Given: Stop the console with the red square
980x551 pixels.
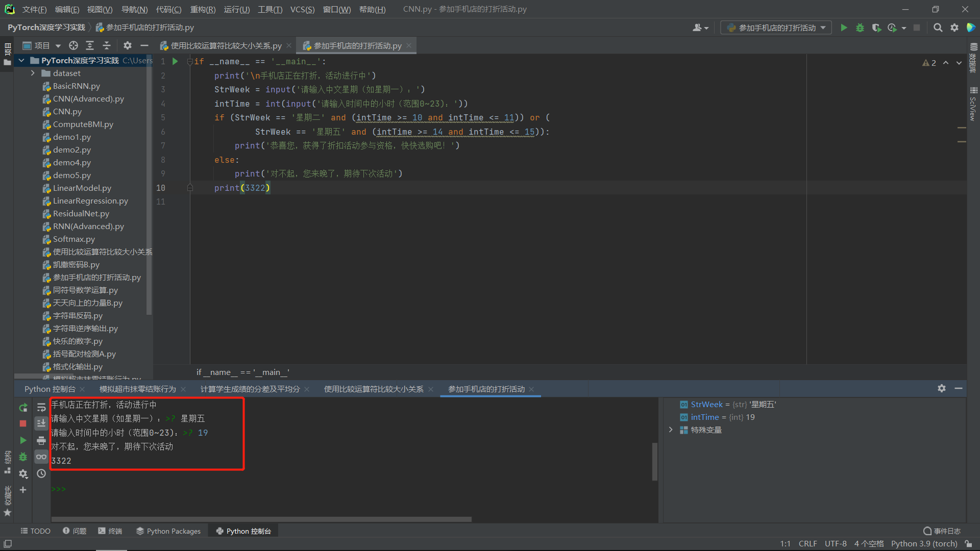Looking at the screenshot, I should point(23,423).
